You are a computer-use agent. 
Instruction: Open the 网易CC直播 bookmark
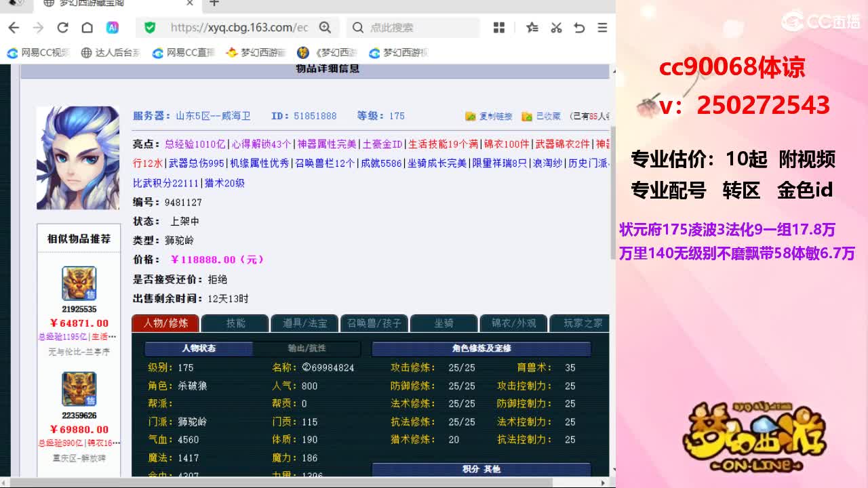pyautogui.click(x=184, y=53)
